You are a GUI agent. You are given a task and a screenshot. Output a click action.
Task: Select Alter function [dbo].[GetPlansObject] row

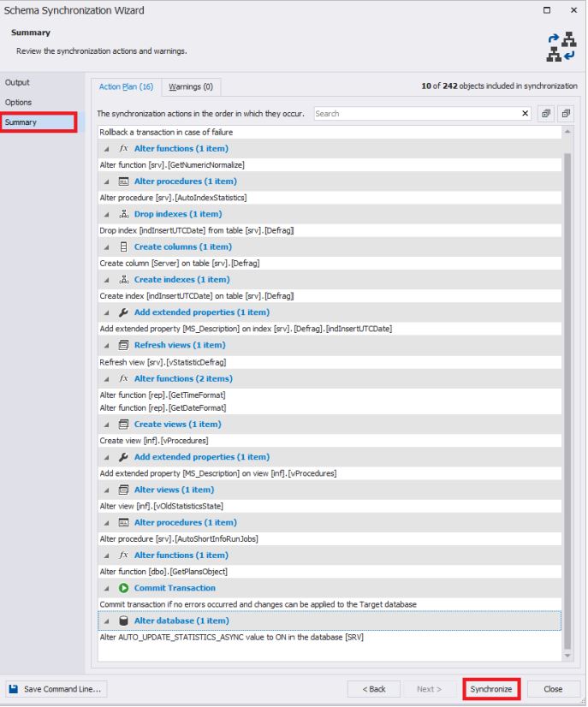tap(330, 571)
